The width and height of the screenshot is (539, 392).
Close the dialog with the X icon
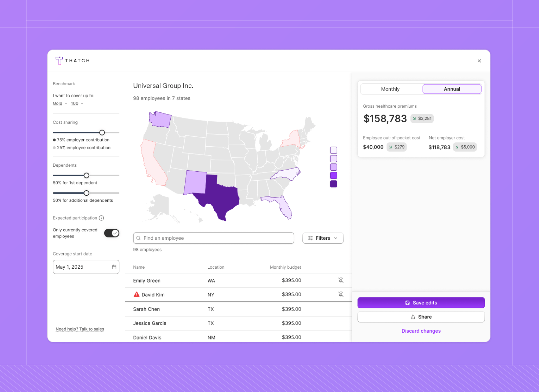tap(479, 61)
